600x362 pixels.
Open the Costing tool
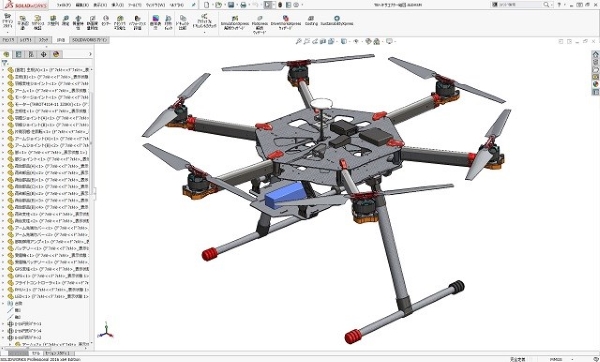311,21
